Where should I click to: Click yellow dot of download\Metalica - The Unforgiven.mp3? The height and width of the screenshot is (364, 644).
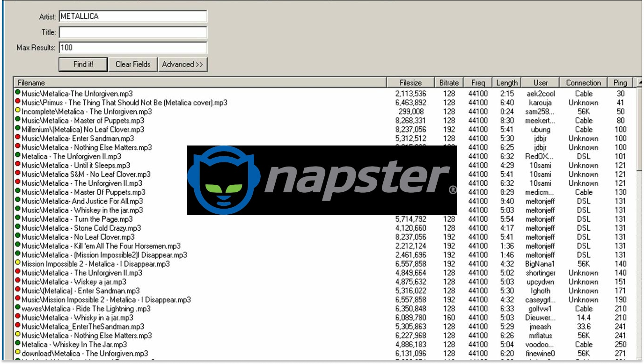18,353
